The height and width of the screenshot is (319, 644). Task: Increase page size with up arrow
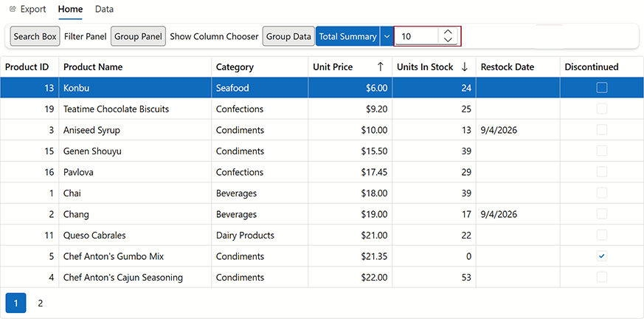pyautogui.click(x=448, y=32)
